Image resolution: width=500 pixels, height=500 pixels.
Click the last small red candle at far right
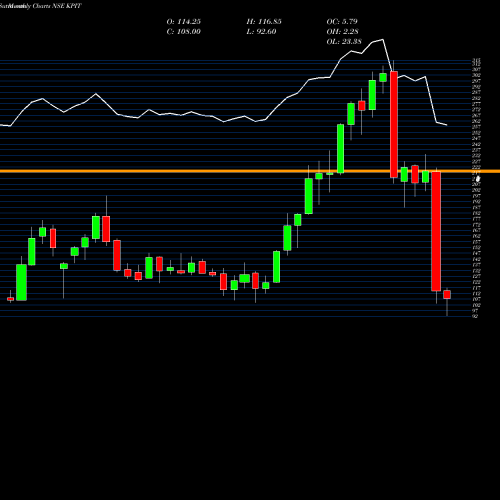click(x=447, y=294)
